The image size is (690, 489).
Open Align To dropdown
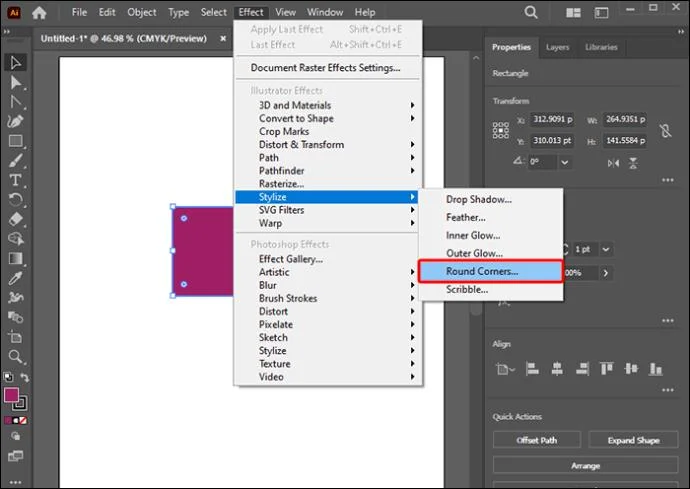[505, 369]
